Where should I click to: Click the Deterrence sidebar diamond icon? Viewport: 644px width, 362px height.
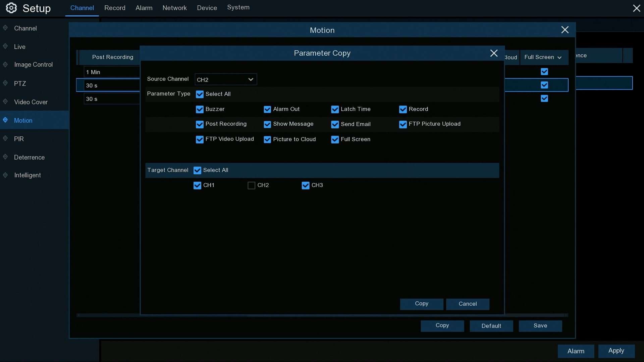(5, 157)
